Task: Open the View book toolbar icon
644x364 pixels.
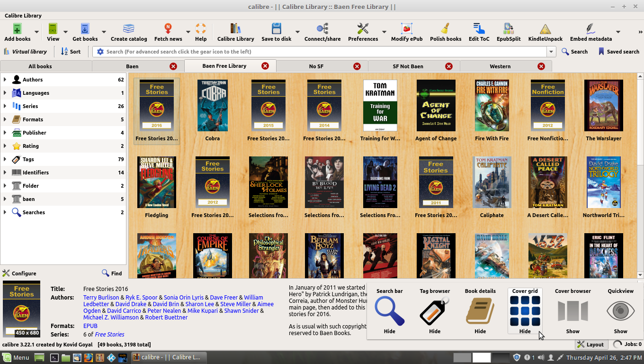Action: [x=53, y=28]
